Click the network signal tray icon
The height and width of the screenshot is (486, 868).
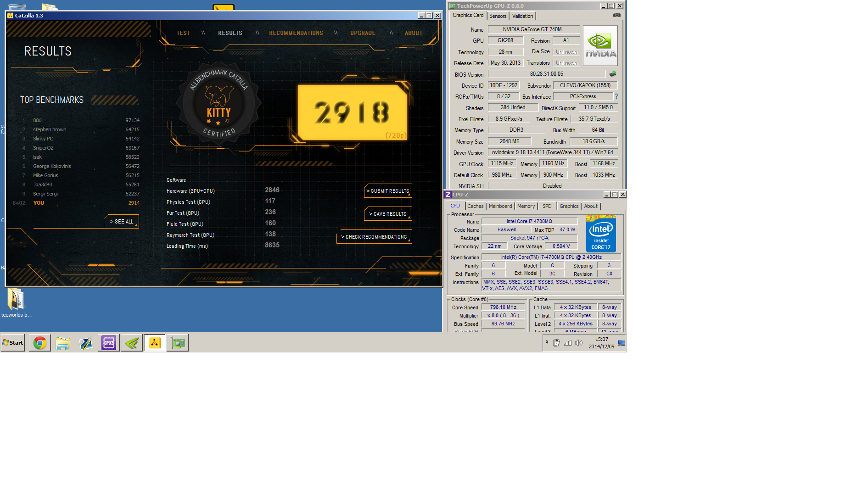pos(568,343)
